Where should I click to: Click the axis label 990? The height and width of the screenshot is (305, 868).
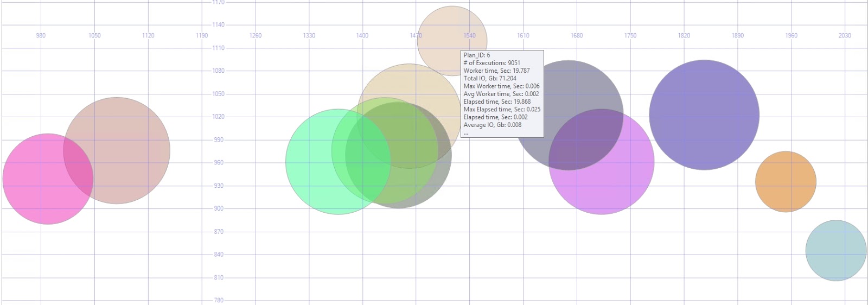(219, 139)
